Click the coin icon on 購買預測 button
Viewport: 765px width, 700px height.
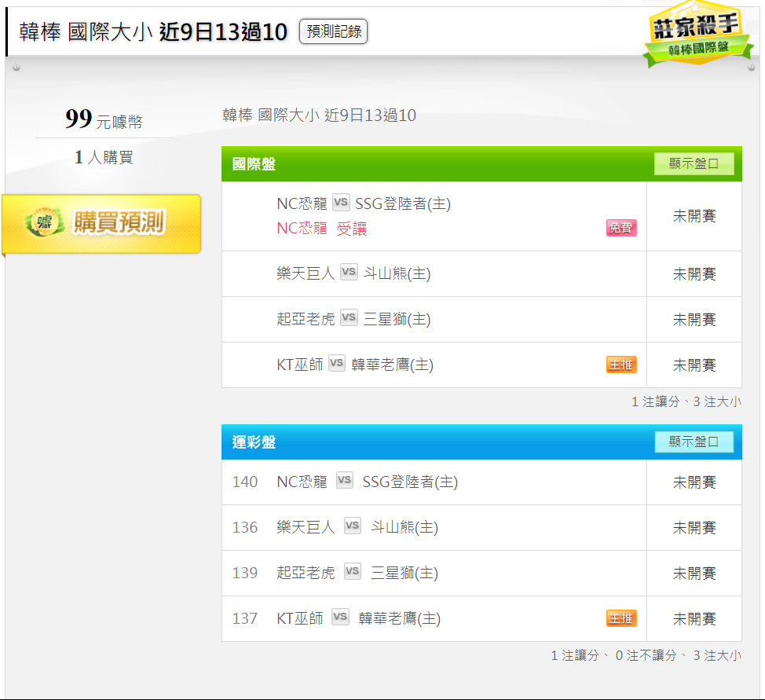(x=45, y=222)
